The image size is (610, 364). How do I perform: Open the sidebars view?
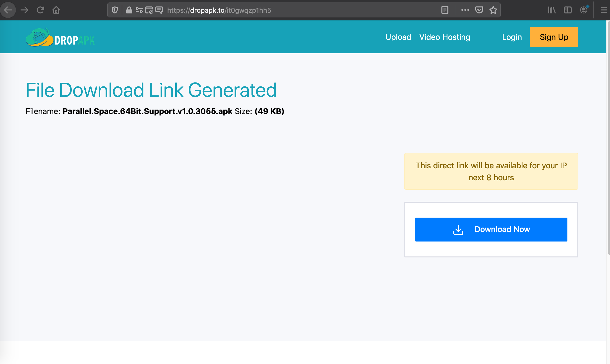(568, 10)
